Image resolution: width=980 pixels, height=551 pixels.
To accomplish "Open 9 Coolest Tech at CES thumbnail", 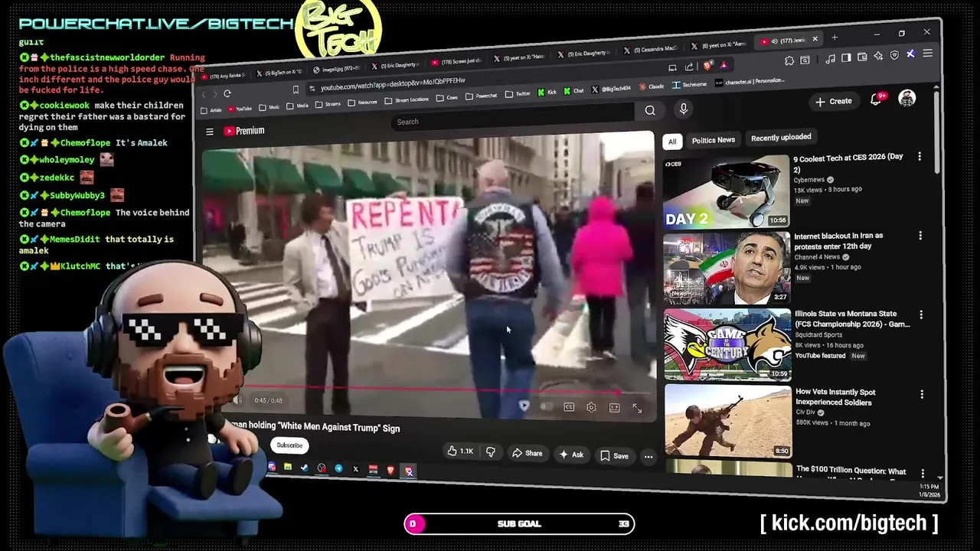I will (726, 192).
